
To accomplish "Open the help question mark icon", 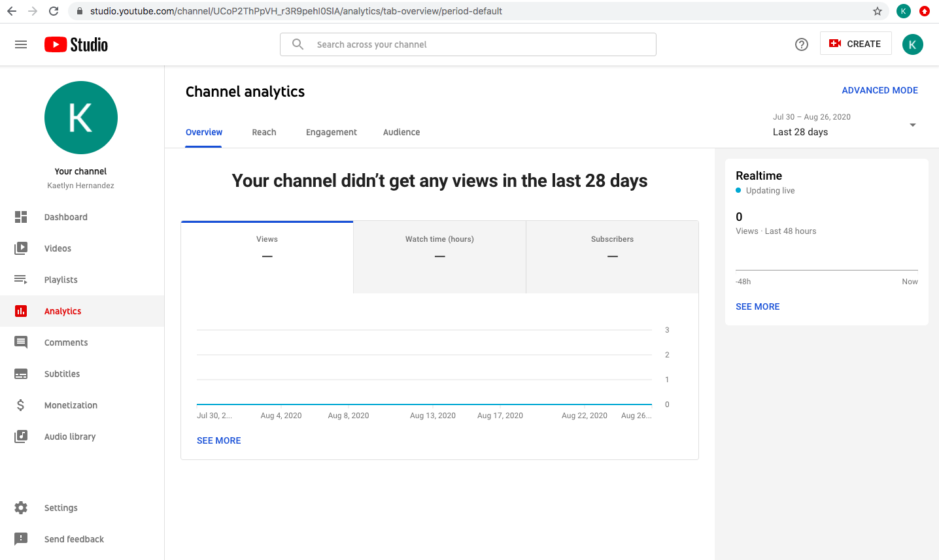I will [x=802, y=44].
